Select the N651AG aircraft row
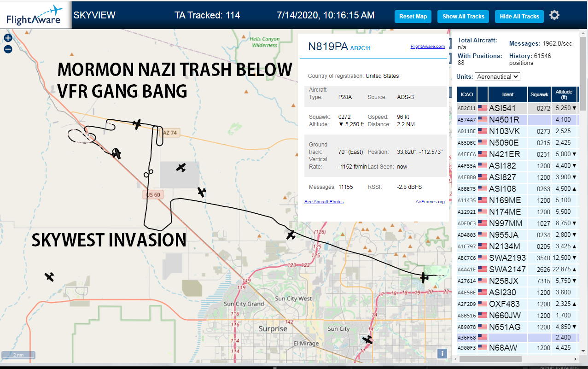This screenshot has width=588, height=369. click(517, 327)
